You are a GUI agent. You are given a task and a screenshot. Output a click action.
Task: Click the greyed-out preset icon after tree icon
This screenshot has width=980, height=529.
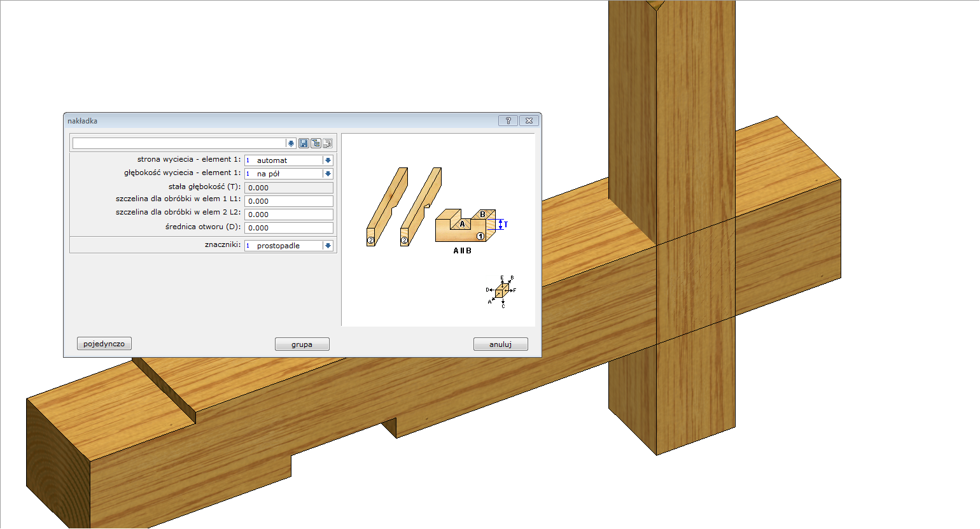[327, 143]
